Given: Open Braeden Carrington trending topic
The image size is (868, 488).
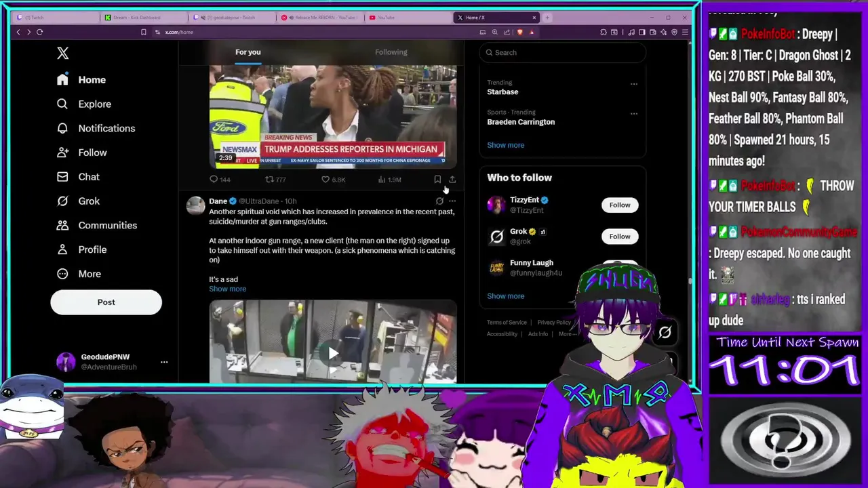Looking at the screenshot, I should coord(521,122).
